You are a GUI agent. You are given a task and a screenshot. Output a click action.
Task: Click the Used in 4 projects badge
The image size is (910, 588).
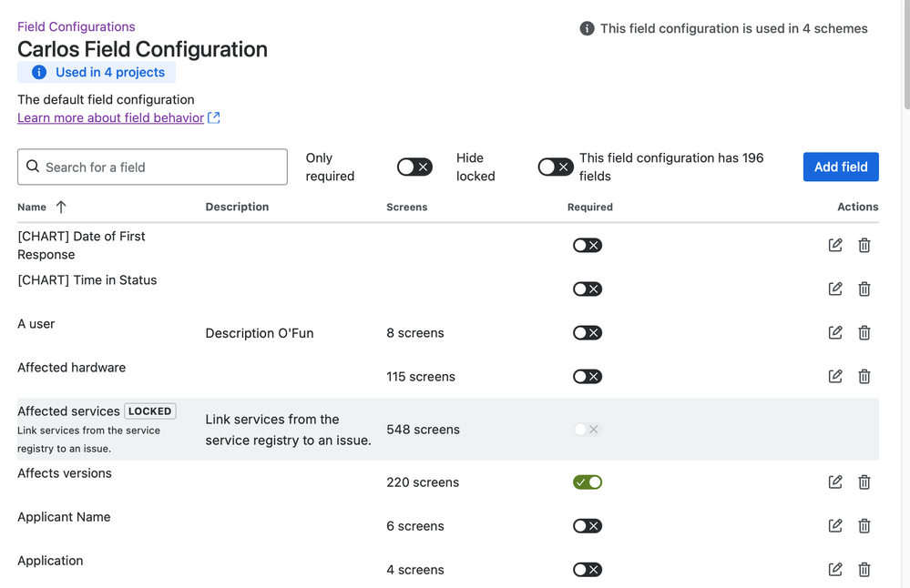coord(97,73)
